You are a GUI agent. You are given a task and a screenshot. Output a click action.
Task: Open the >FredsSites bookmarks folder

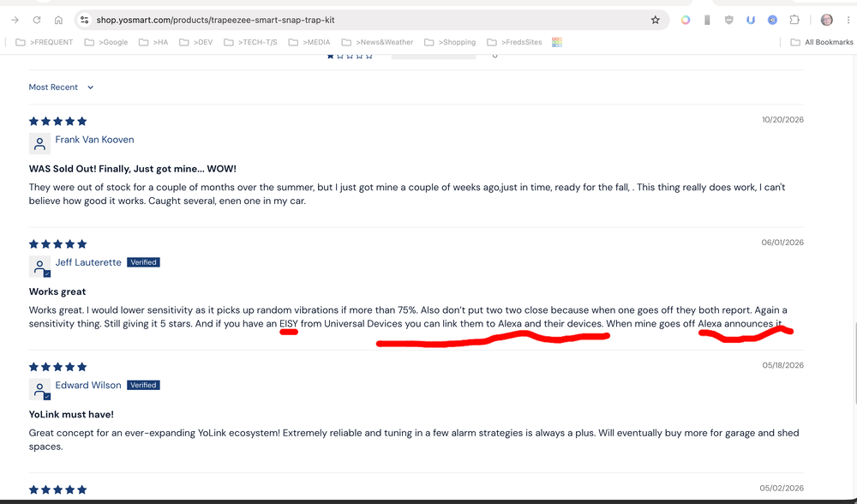tap(514, 42)
